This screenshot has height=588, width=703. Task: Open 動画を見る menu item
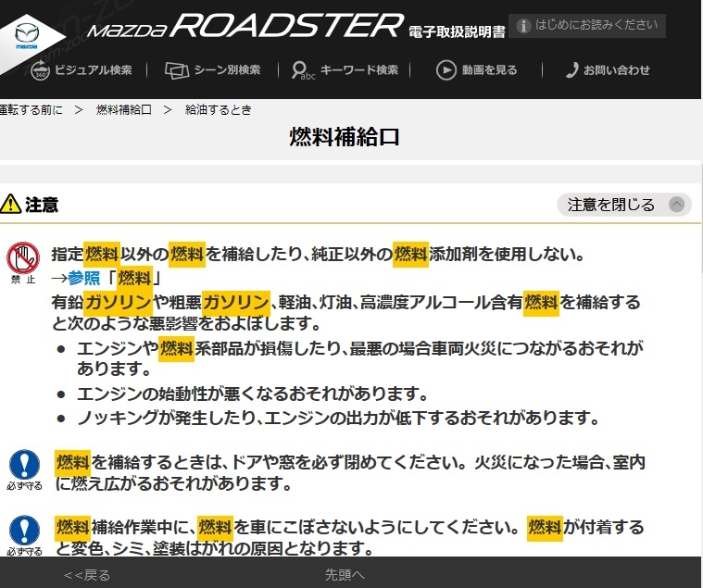tap(489, 70)
